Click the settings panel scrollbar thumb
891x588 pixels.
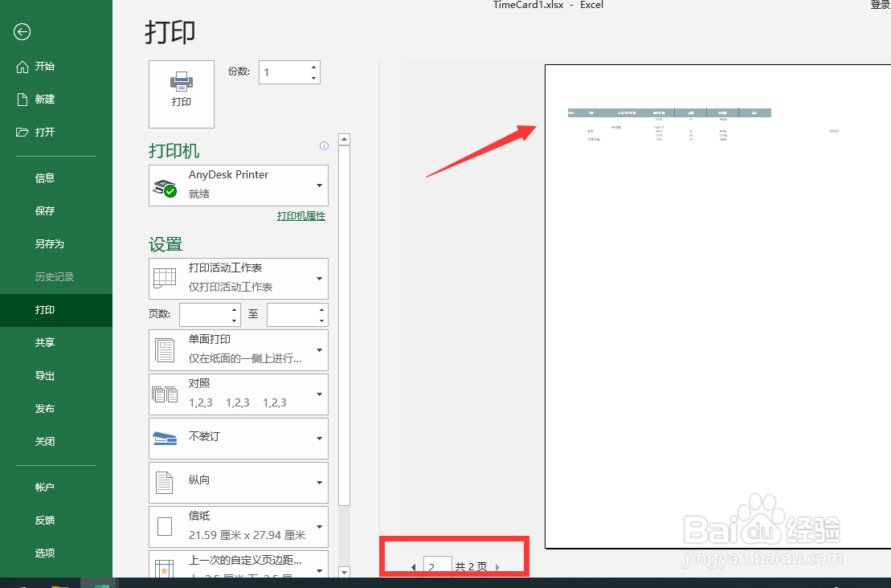pyautogui.click(x=344, y=325)
